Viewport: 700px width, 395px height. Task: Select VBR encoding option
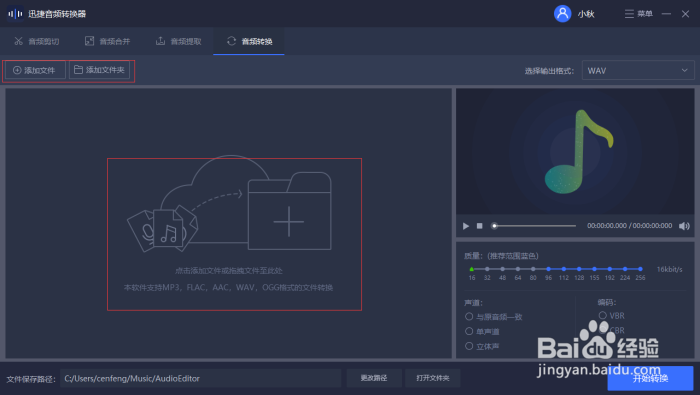click(612, 316)
